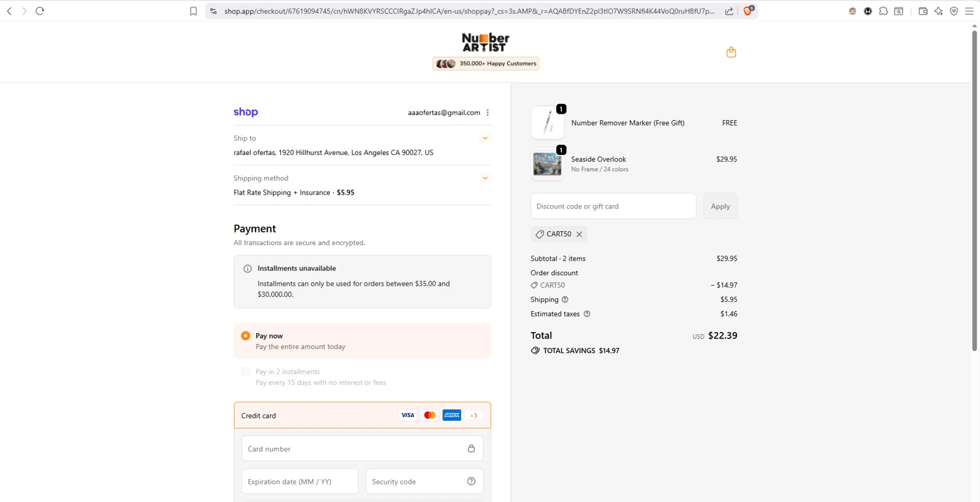Expand the Shipping method section
The height and width of the screenshot is (502, 980).
[x=485, y=178]
